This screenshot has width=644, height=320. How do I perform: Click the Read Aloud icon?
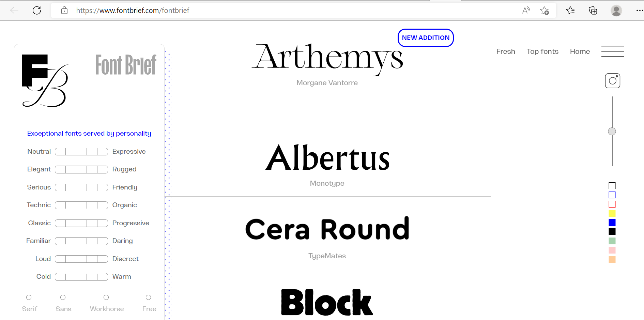click(526, 10)
